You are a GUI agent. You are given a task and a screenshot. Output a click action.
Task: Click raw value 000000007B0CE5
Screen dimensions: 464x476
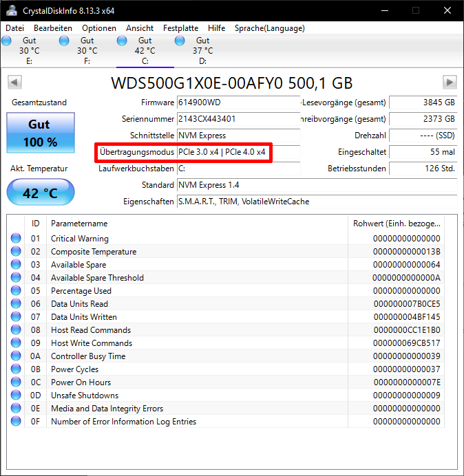407,304
